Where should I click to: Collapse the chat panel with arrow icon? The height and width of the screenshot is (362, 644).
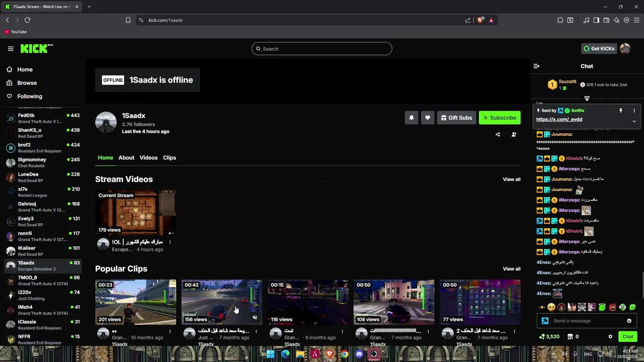[536, 66]
